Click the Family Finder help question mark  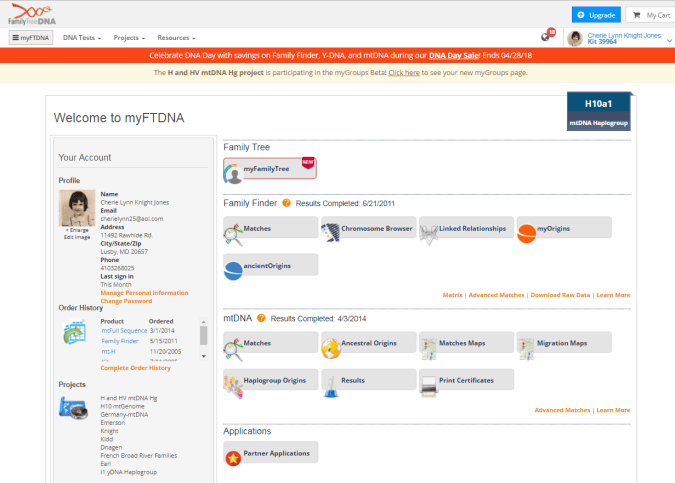tap(287, 203)
